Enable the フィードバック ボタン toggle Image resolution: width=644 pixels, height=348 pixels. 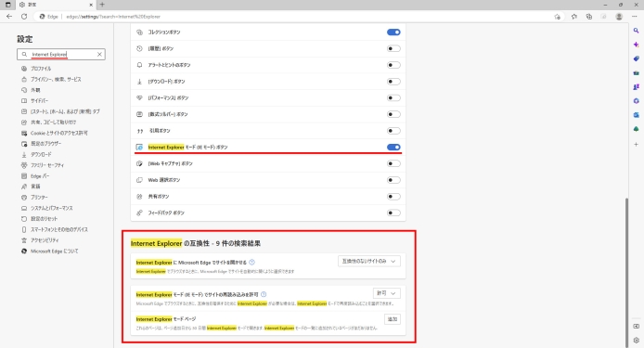pos(393,213)
